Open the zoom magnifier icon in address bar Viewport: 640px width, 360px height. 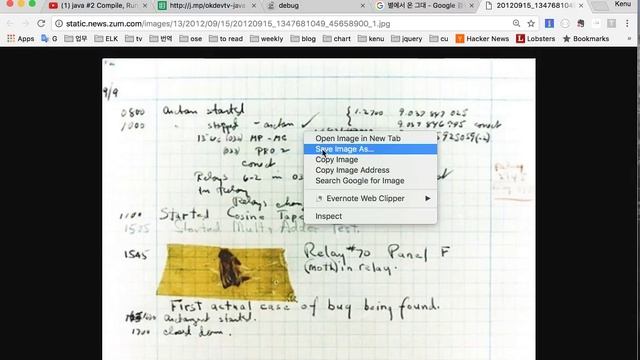tap(516, 24)
